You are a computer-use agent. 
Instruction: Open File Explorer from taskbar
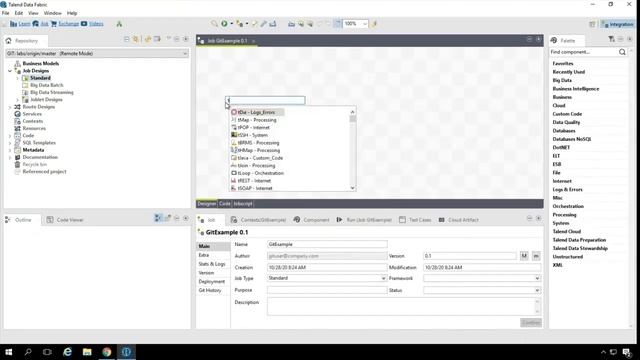point(87,352)
